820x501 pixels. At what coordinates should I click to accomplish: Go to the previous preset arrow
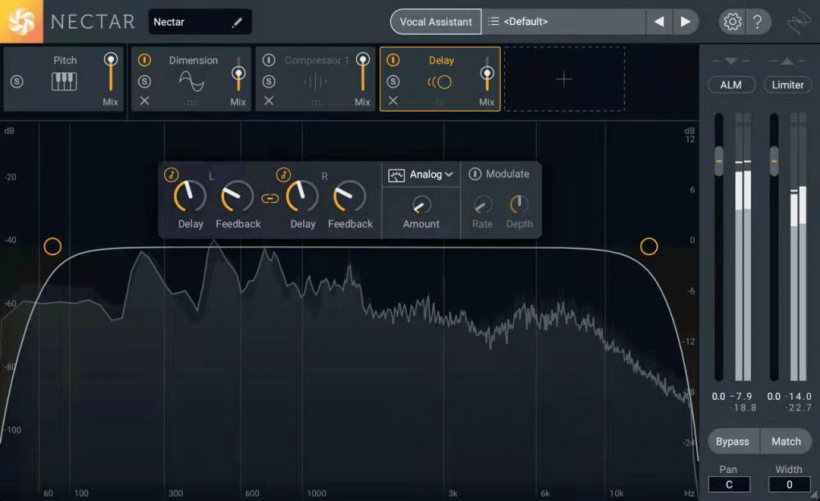pos(659,22)
